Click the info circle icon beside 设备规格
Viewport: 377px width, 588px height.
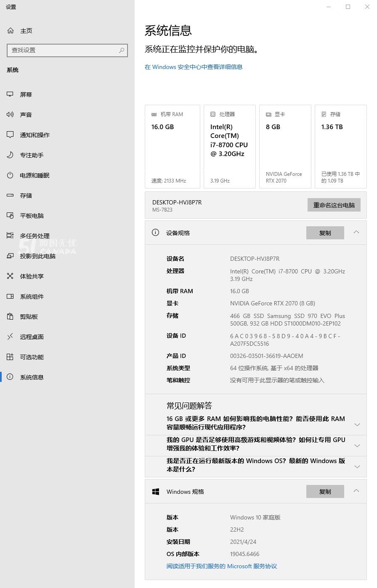[x=156, y=233]
